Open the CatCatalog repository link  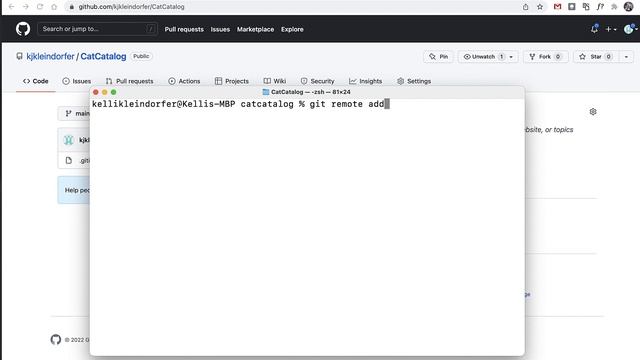pos(103,56)
